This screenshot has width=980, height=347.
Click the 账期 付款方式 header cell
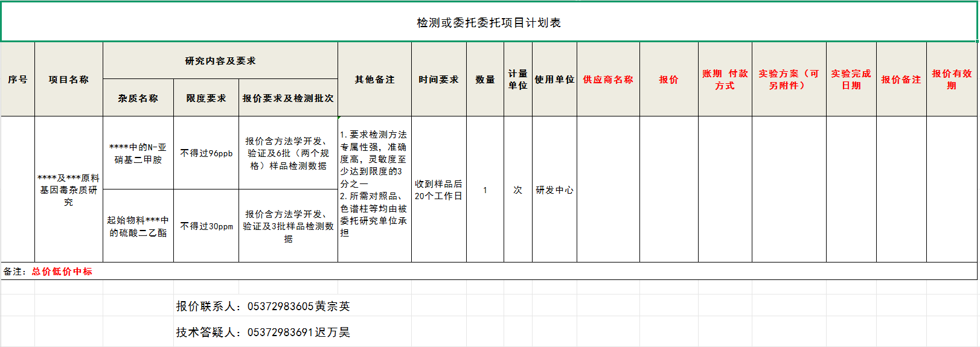click(x=725, y=80)
